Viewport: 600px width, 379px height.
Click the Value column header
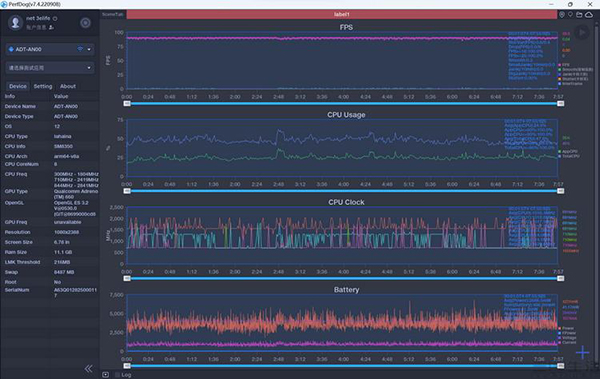(x=61, y=96)
